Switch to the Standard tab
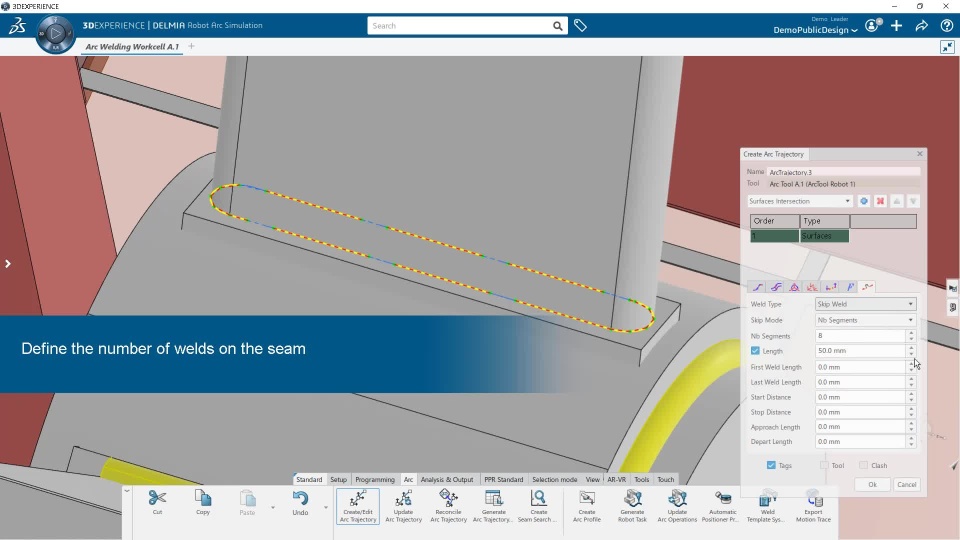 point(309,479)
